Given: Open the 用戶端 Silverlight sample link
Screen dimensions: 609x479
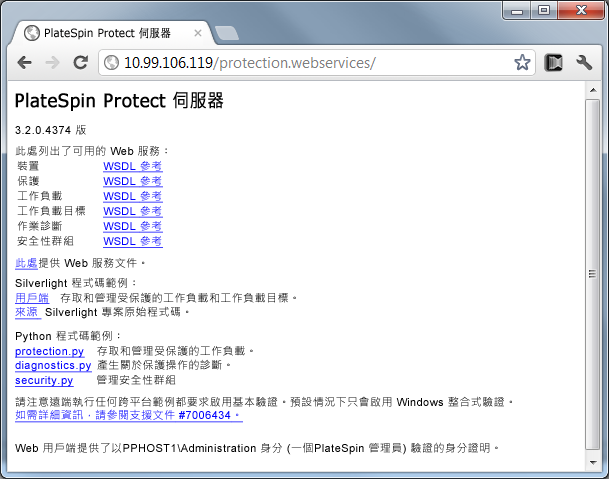Looking at the screenshot, I should (x=32, y=298).
